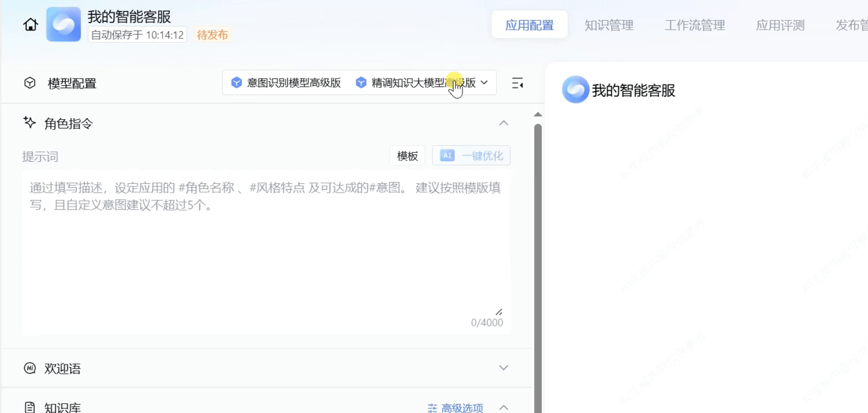The height and width of the screenshot is (413, 868).
Task: Click the document icon beside 知识库
Action: [30, 407]
